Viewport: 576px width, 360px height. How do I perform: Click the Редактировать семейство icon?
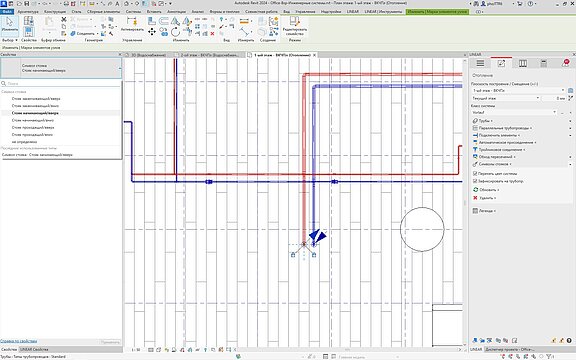(295, 21)
